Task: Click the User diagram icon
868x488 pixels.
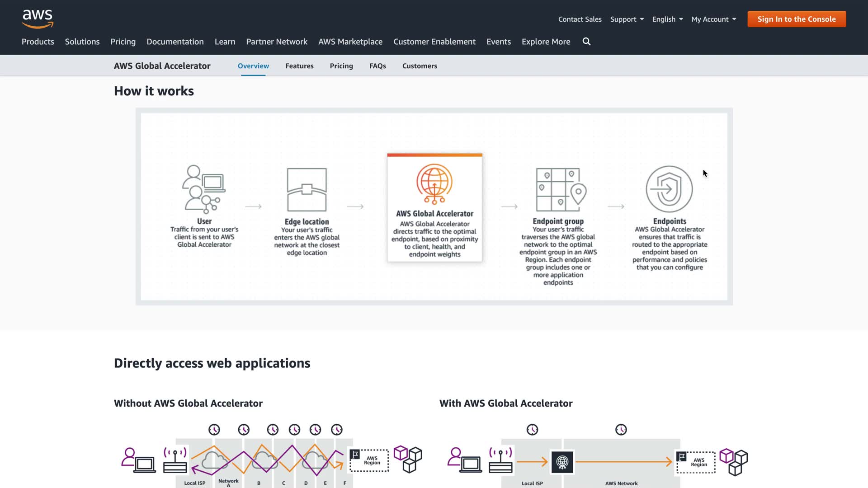Action: (204, 189)
